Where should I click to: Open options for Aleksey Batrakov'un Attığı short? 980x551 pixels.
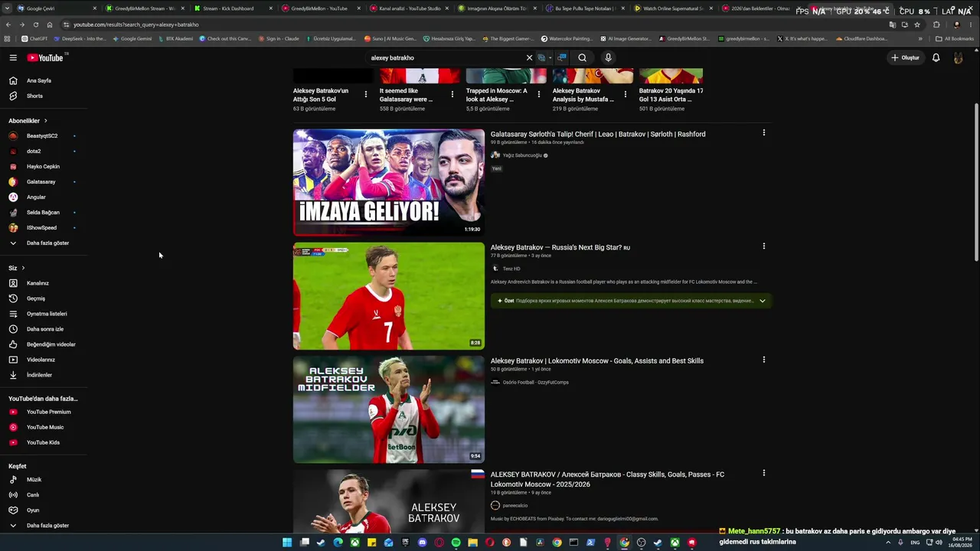click(366, 94)
